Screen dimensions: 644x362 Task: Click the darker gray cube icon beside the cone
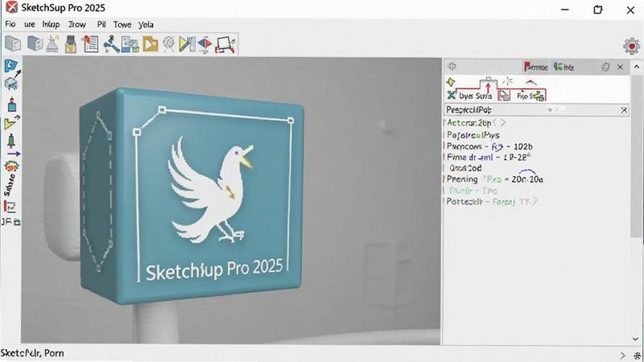(x=35, y=43)
